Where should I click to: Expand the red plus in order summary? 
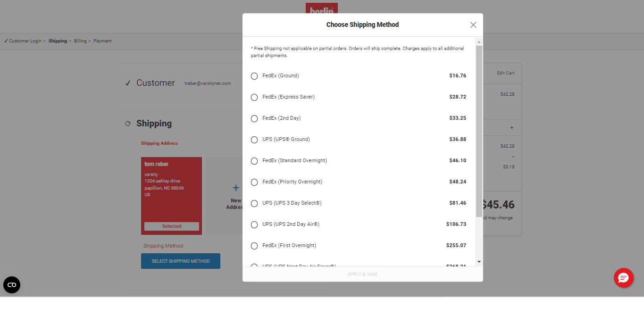point(512,128)
